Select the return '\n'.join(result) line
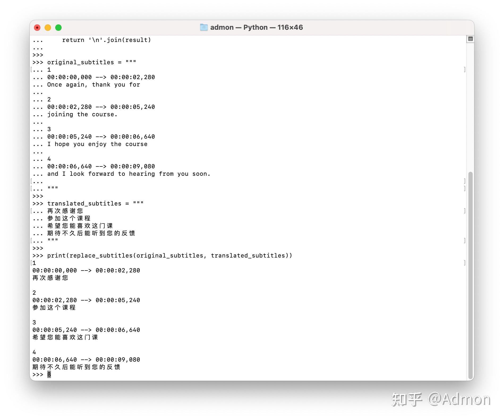 click(x=106, y=40)
